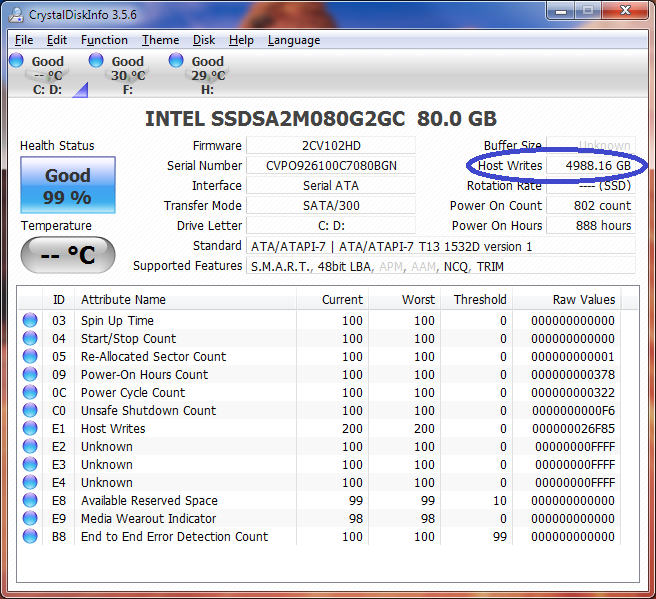Click the Drive Letter value C: D:

click(331, 226)
